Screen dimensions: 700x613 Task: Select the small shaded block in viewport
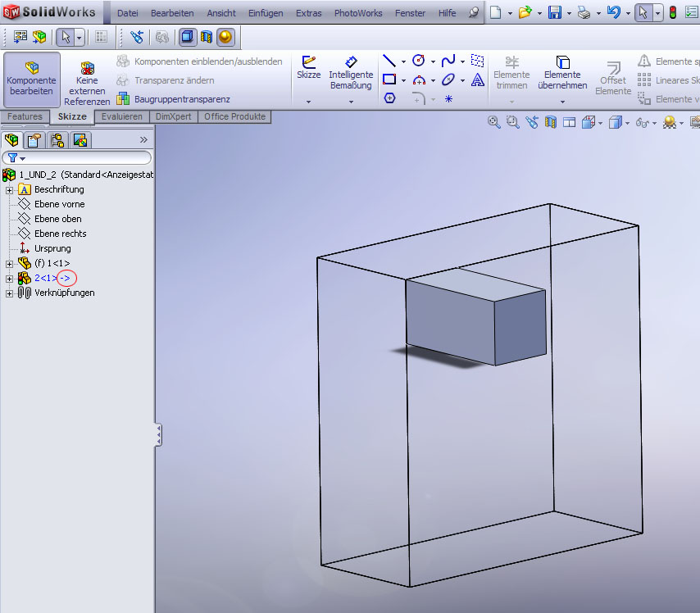tap(476, 317)
